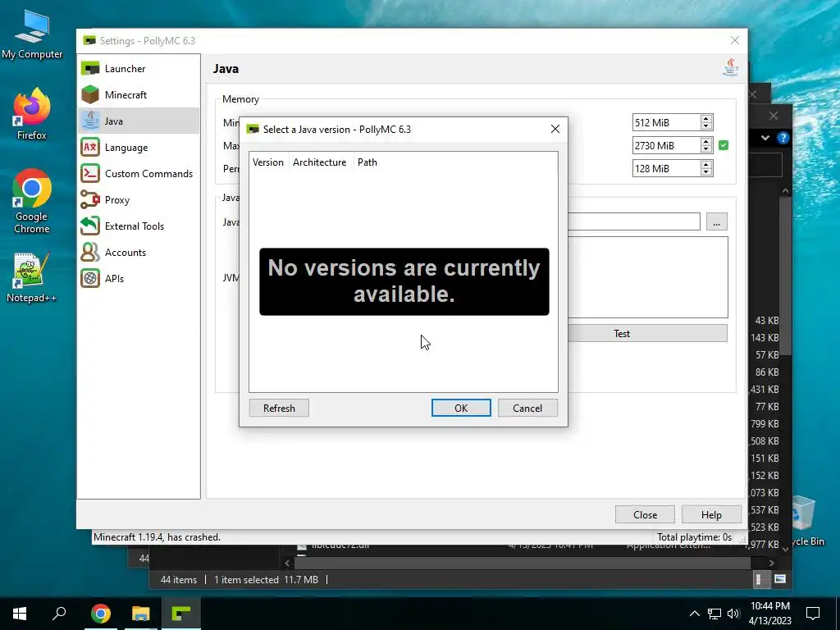Increase minimum memory with up arrow
840x630 pixels.
[x=706, y=118]
